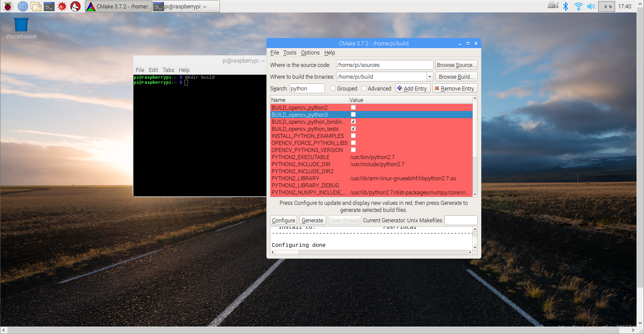Check OPENCV_FORCE_PYTHON_LIBS checkbox
The image size is (644, 334).
[x=353, y=143]
